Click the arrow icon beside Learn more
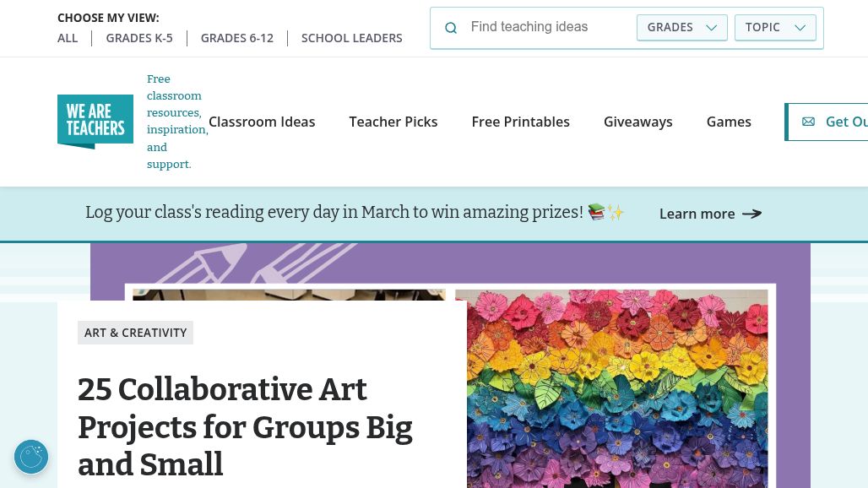This screenshot has height=488, width=868. [751, 214]
